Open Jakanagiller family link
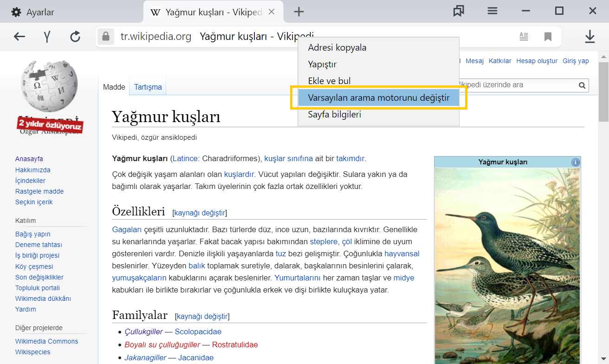 (145, 357)
